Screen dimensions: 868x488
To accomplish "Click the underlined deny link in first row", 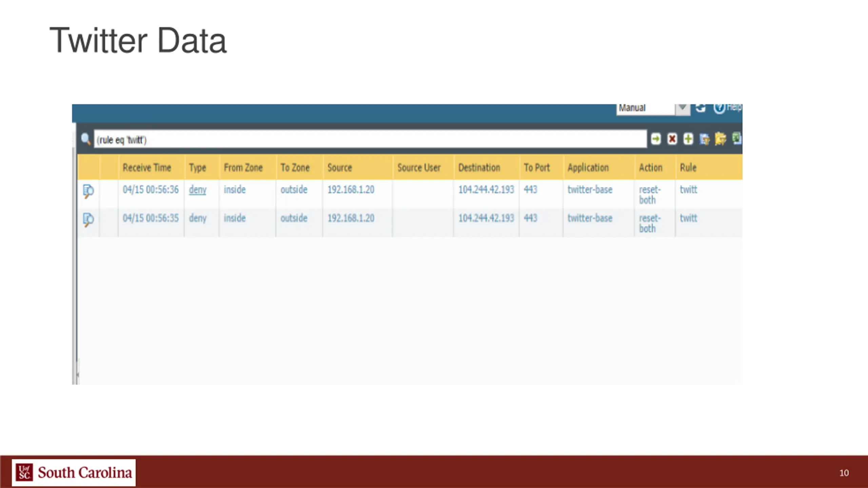I will (x=198, y=190).
